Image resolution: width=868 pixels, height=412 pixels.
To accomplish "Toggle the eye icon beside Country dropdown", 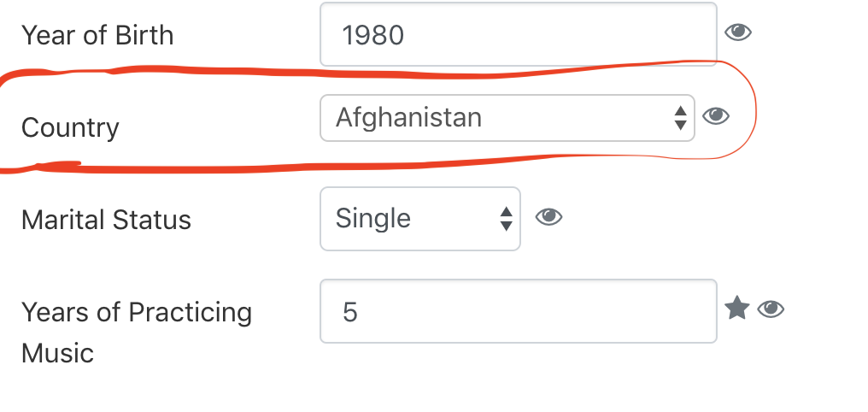I will pos(716,116).
